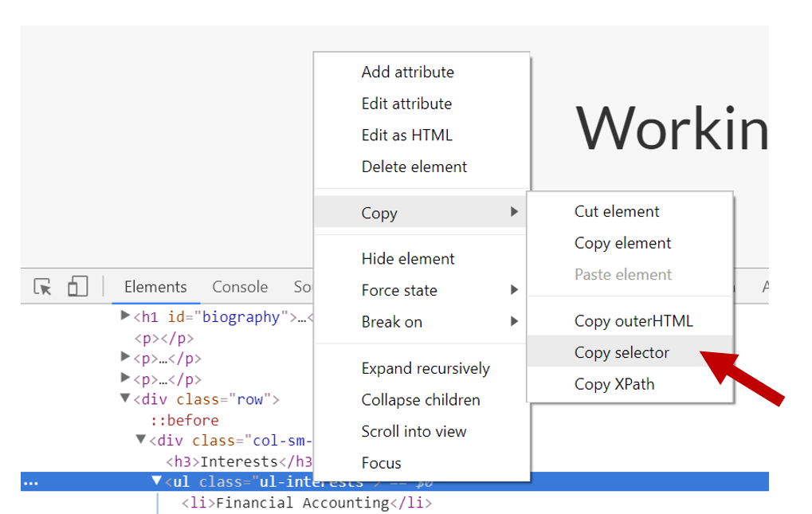The image size is (812, 514).
Task: Choose Delete element from context menu
Action: pos(414,167)
